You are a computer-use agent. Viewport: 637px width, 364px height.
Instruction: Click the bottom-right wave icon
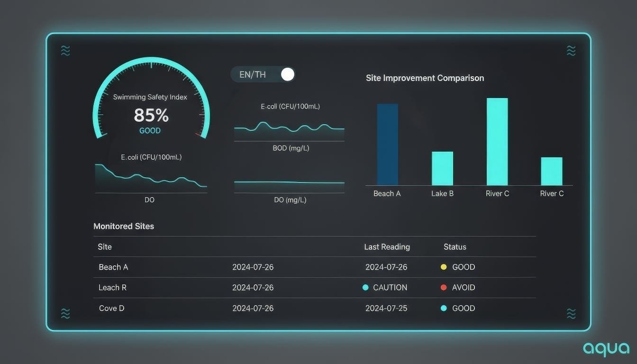point(571,313)
